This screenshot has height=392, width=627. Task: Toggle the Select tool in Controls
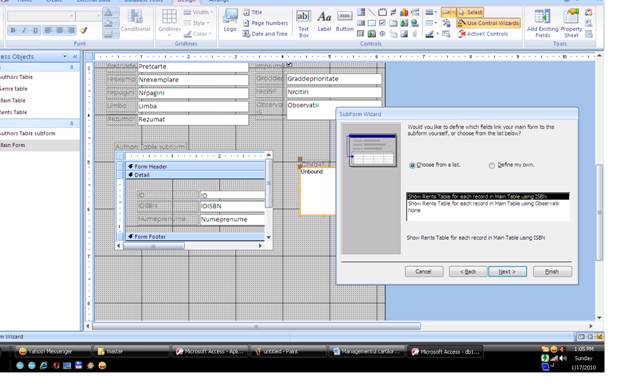coord(470,12)
